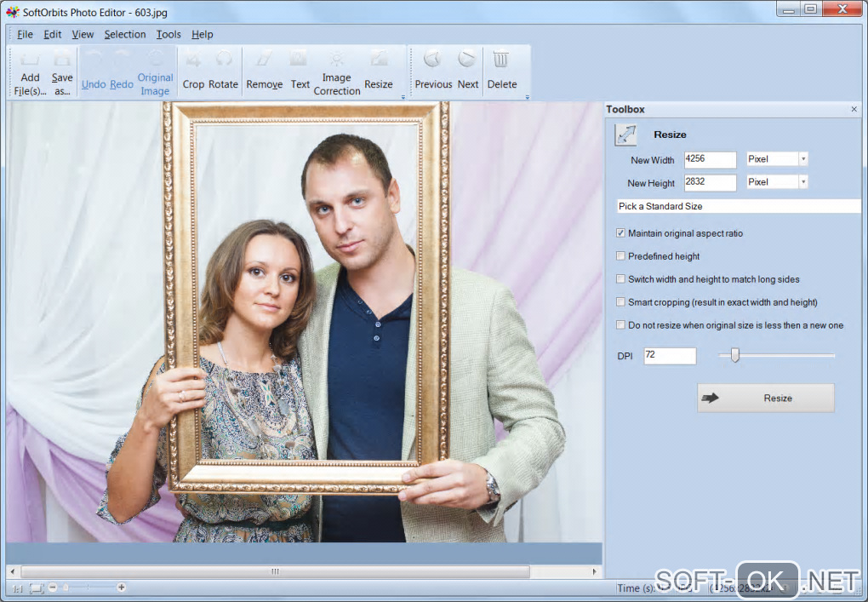
Task: Click the Resize button in Toolbox
Action: (x=766, y=398)
